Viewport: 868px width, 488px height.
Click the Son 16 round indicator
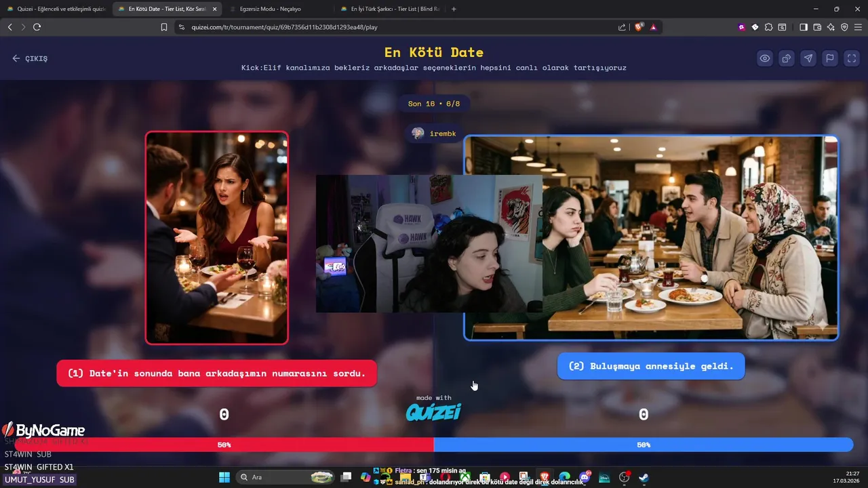point(434,104)
